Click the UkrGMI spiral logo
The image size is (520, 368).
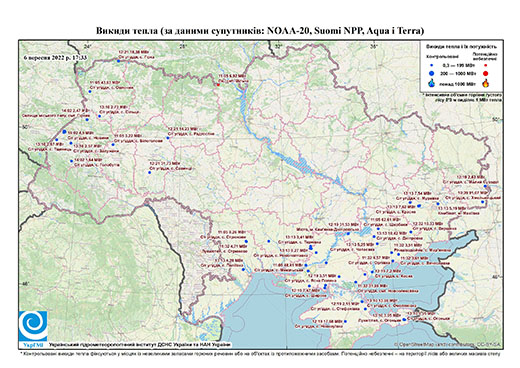tap(33, 327)
